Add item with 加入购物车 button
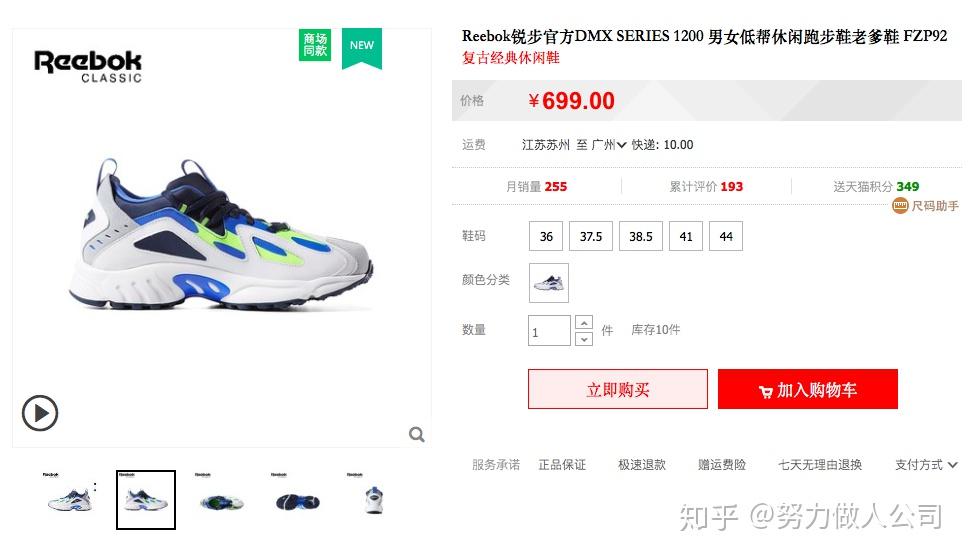968x556 pixels. click(807, 389)
